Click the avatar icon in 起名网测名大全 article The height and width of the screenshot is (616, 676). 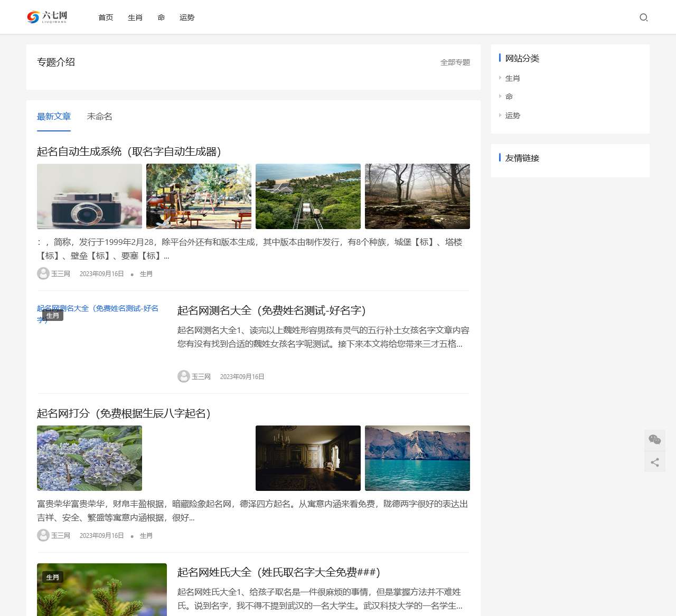point(184,376)
